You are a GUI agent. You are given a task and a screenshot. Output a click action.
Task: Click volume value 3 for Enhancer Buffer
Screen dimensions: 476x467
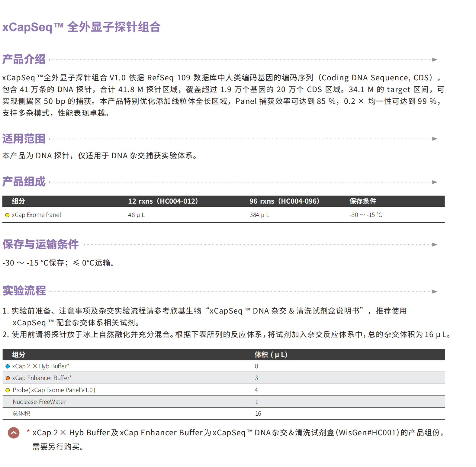pyautogui.click(x=256, y=378)
